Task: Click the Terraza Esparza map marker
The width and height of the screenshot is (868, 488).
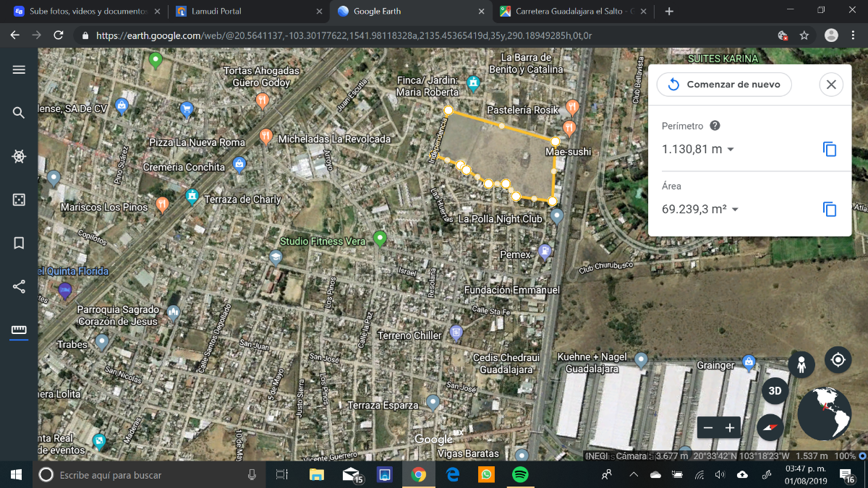Action: pos(433,401)
